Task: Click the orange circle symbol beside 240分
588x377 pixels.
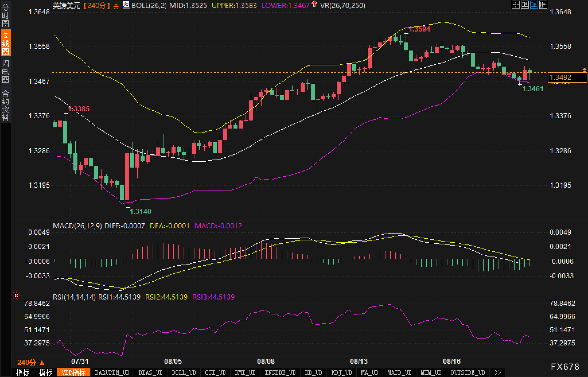Action: (x=116, y=6)
